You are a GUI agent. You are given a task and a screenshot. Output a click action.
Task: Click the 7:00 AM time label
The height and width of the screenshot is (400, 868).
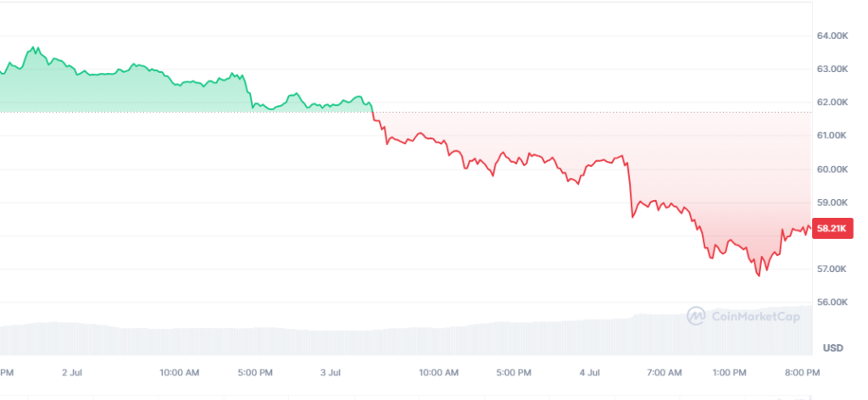664,372
